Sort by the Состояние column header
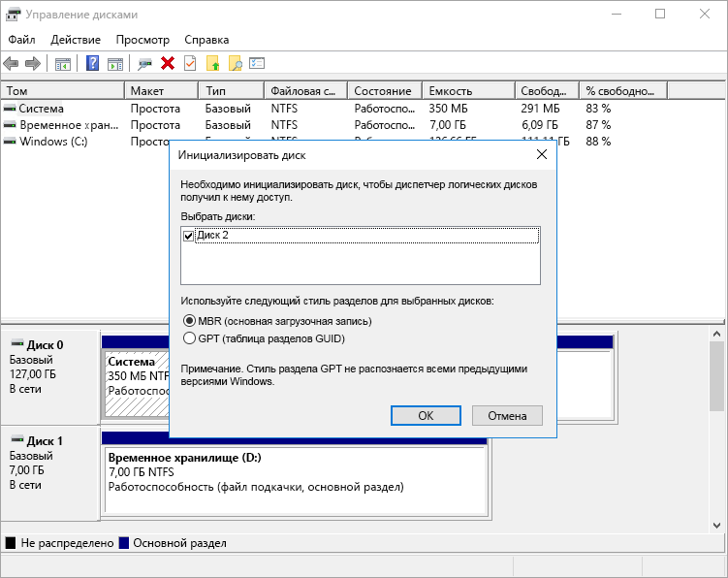Viewport: 728px width, 578px height. pyautogui.click(x=385, y=90)
